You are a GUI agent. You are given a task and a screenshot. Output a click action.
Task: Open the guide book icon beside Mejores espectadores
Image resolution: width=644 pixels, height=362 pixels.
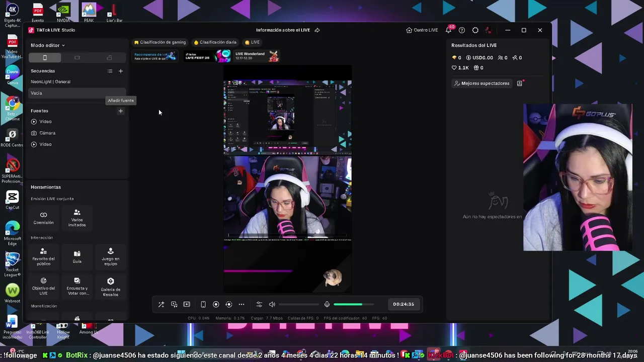tap(520, 83)
